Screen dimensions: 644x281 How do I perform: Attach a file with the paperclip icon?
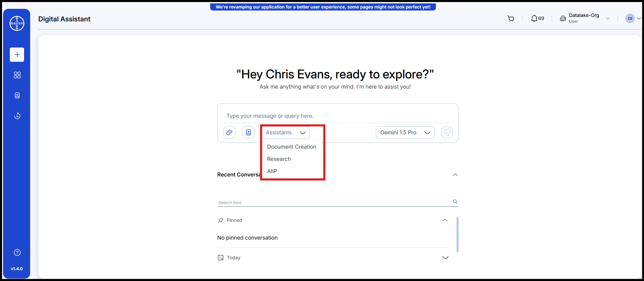pos(229,132)
